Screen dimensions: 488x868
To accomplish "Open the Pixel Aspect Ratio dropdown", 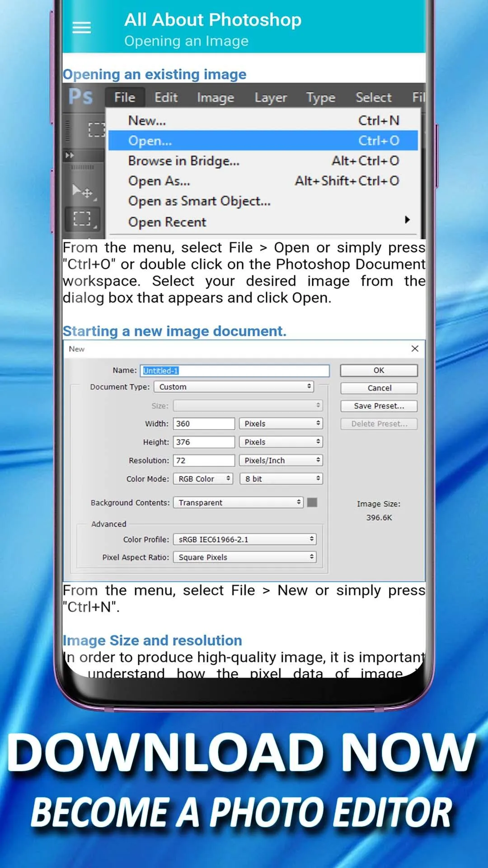I will point(244,557).
